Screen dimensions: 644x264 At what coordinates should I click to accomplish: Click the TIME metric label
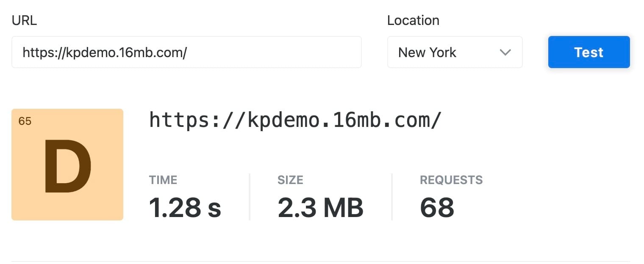(x=163, y=180)
